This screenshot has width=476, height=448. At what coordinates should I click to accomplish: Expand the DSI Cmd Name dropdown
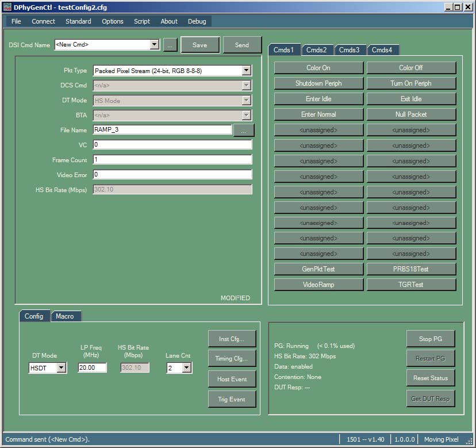click(x=155, y=45)
